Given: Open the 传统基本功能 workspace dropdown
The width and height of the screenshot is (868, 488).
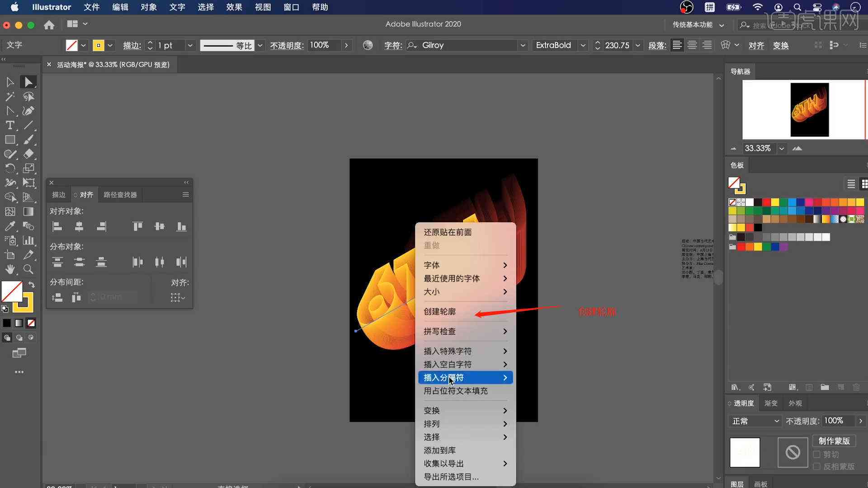Looking at the screenshot, I should click(698, 25).
